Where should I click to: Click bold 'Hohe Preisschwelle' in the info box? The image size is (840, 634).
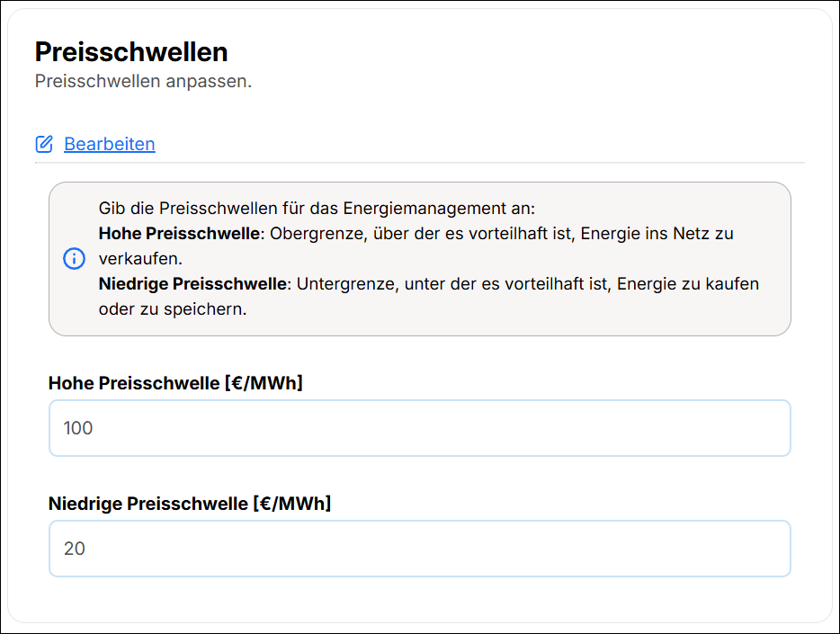(x=179, y=234)
